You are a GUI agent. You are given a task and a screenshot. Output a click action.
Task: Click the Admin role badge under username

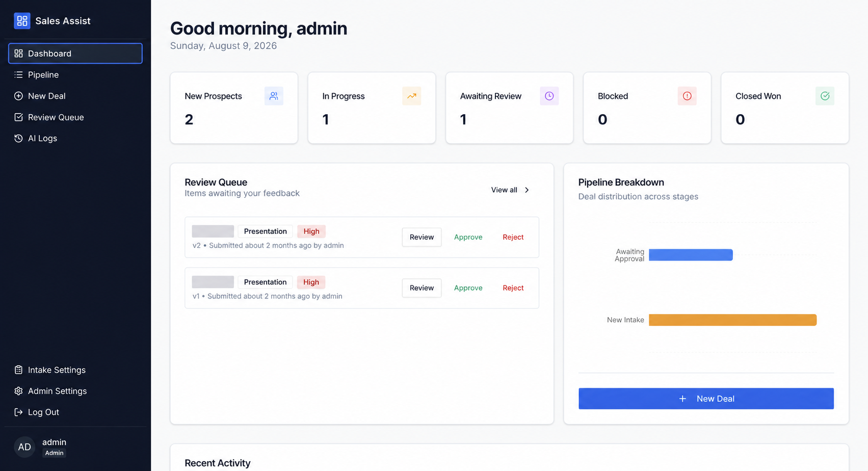(54, 453)
